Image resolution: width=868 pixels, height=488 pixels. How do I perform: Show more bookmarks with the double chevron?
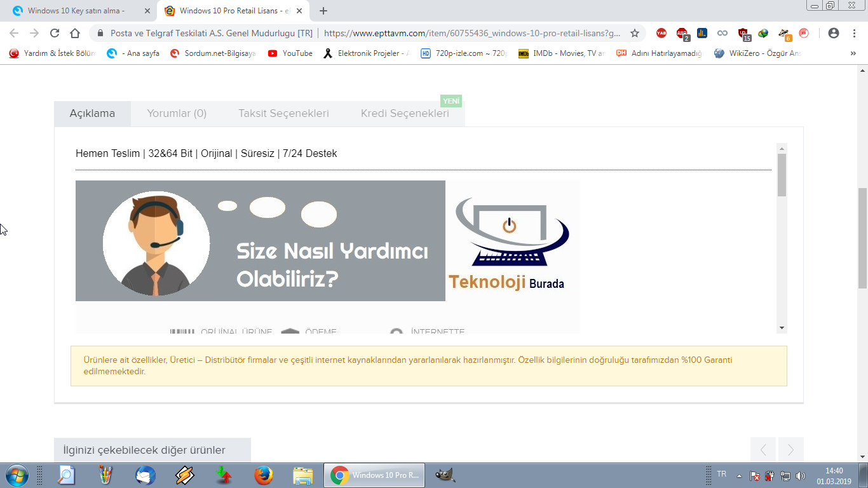pos(853,53)
